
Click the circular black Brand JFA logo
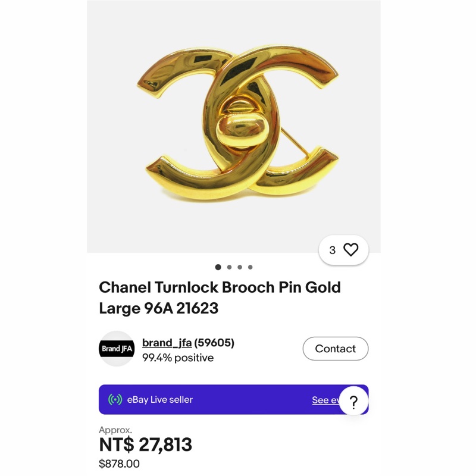point(117,349)
